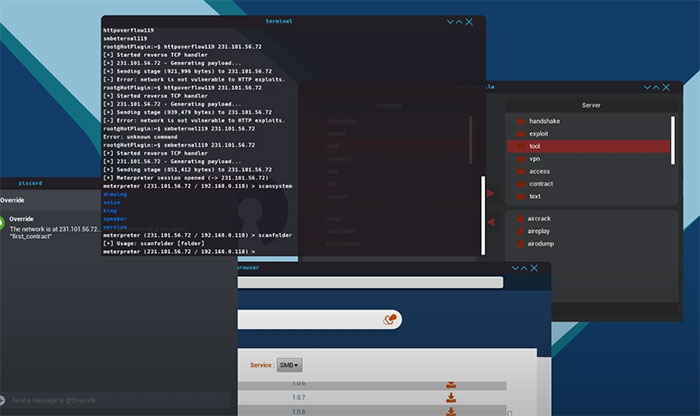Click the Server folder list scrollbar

tap(673, 140)
